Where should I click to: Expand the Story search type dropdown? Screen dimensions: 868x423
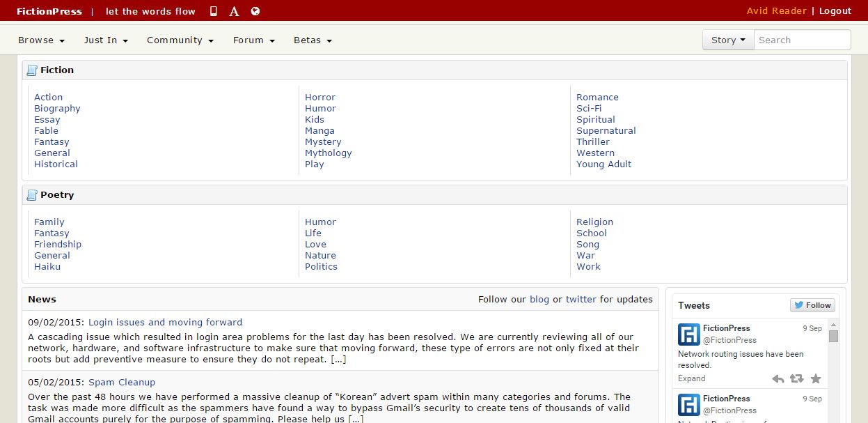(x=727, y=40)
